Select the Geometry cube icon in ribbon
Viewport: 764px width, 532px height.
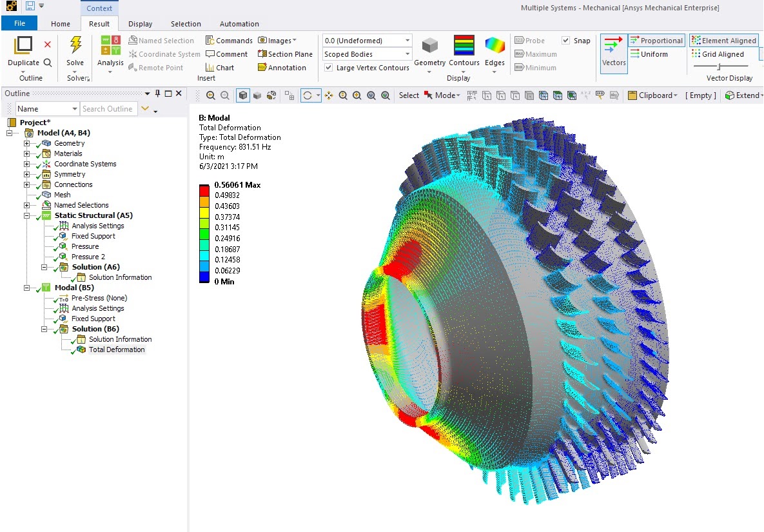pyautogui.click(x=429, y=46)
